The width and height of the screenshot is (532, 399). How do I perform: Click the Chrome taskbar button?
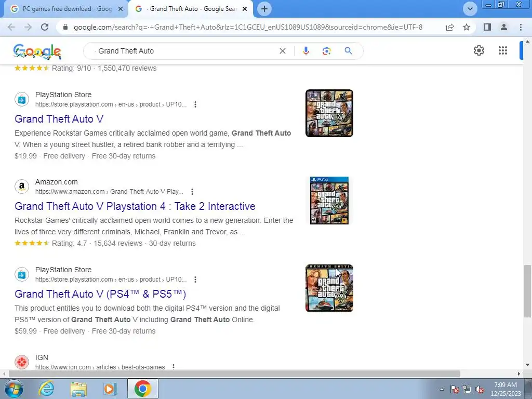(x=142, y=389)
